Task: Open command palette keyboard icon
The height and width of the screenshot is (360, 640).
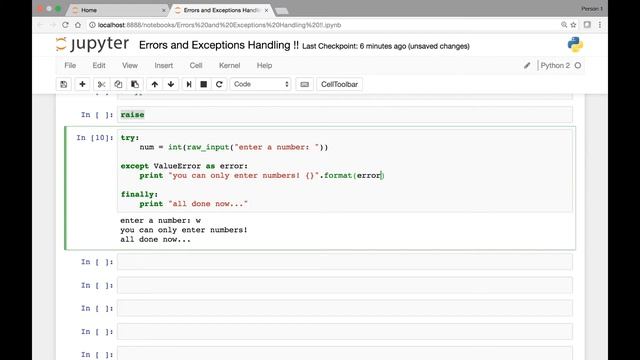Action: tap(304, 84)
